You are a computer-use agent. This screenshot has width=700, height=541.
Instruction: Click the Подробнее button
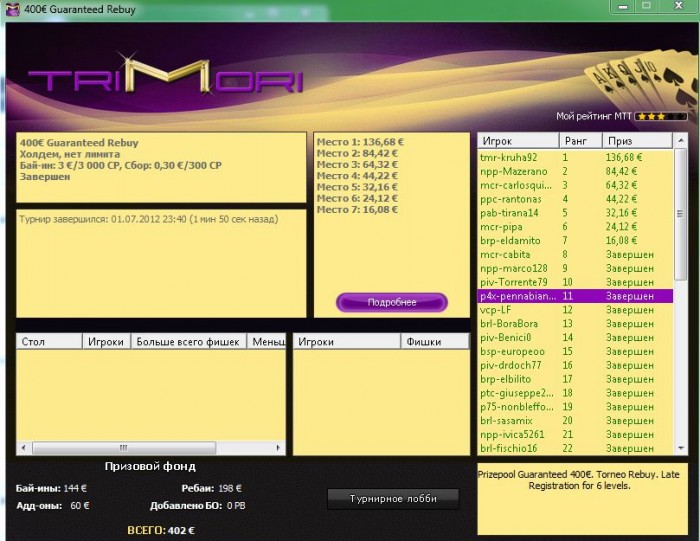point(392,302)
